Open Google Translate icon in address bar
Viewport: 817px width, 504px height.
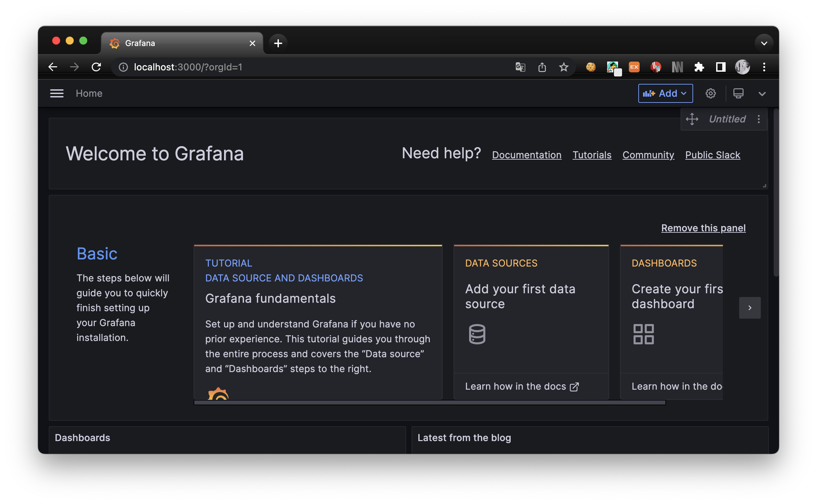pyautogui.click(x=520, y=67)
